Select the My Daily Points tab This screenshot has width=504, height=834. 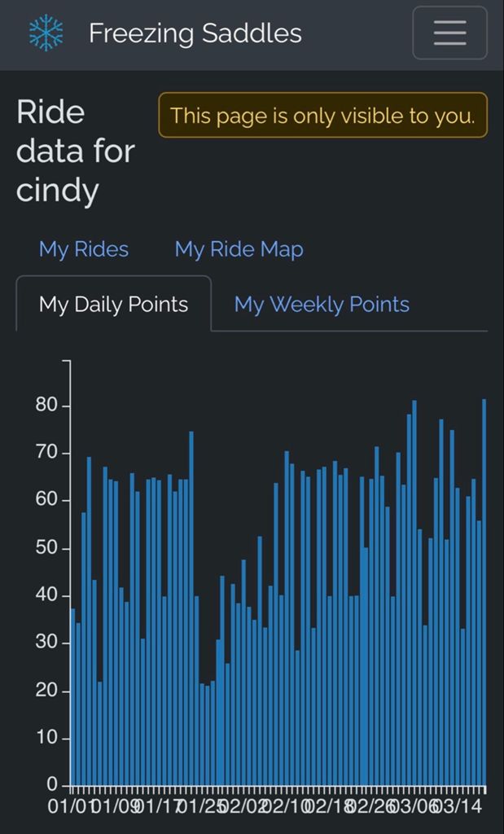[x=113, y=305]
